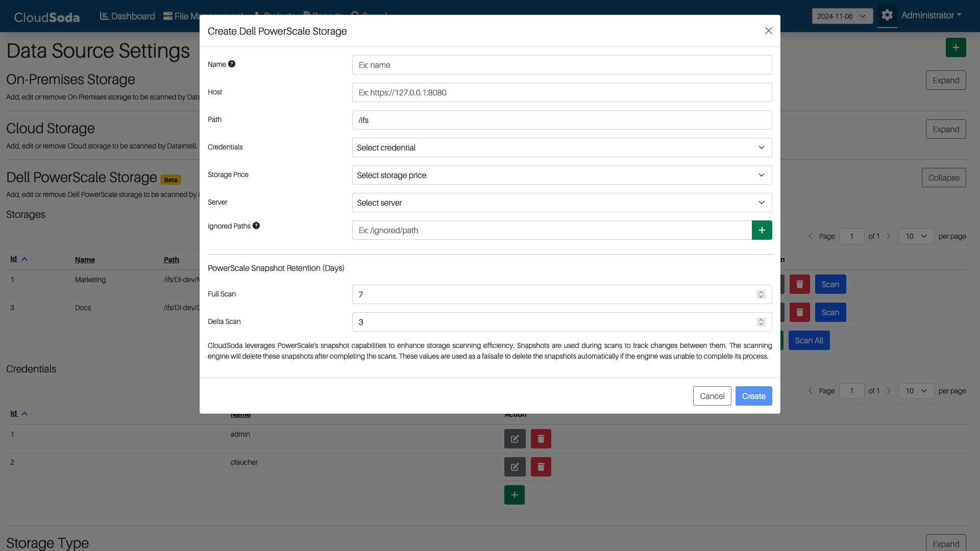980x551 pixels.
Task: Click the Marketing name cell
Action: pos(90,280)
